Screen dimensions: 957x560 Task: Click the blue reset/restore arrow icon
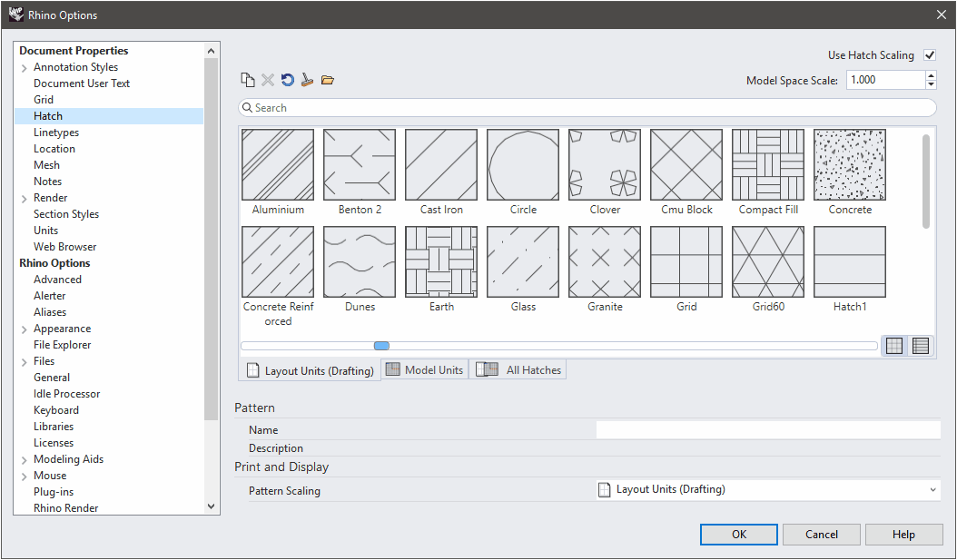point(287,80)
